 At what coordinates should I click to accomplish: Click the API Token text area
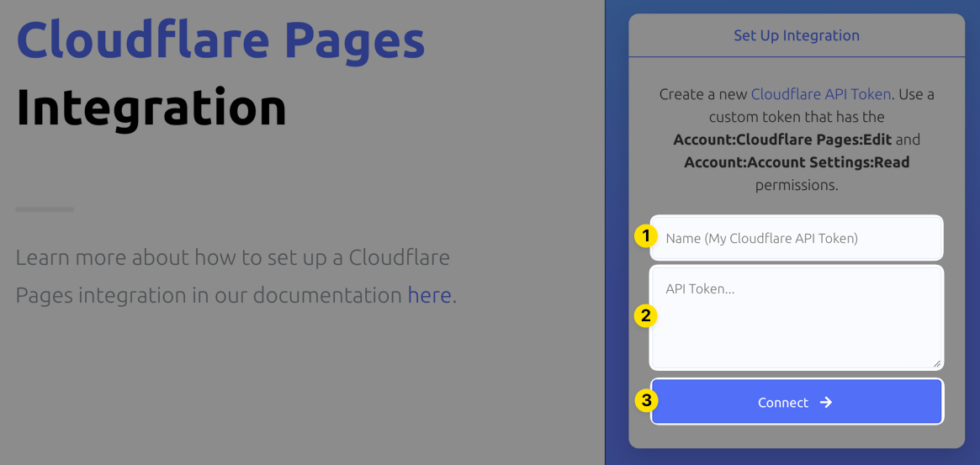797,318
